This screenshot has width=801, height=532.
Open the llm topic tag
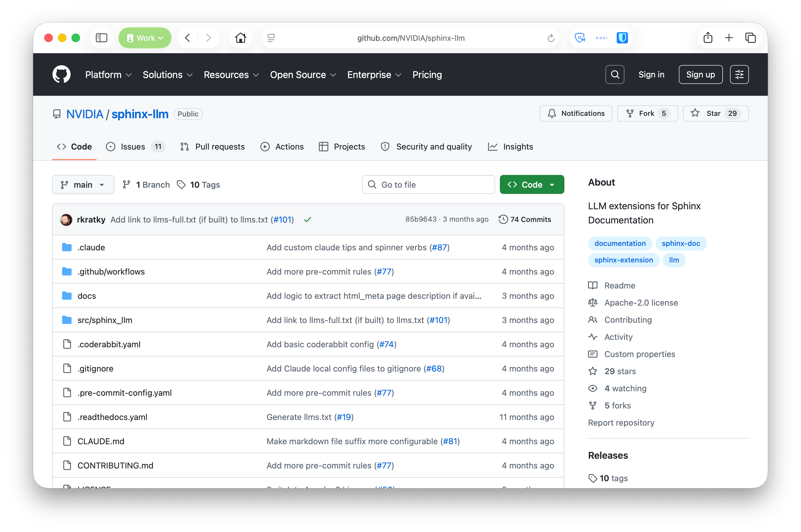point(674,260)
